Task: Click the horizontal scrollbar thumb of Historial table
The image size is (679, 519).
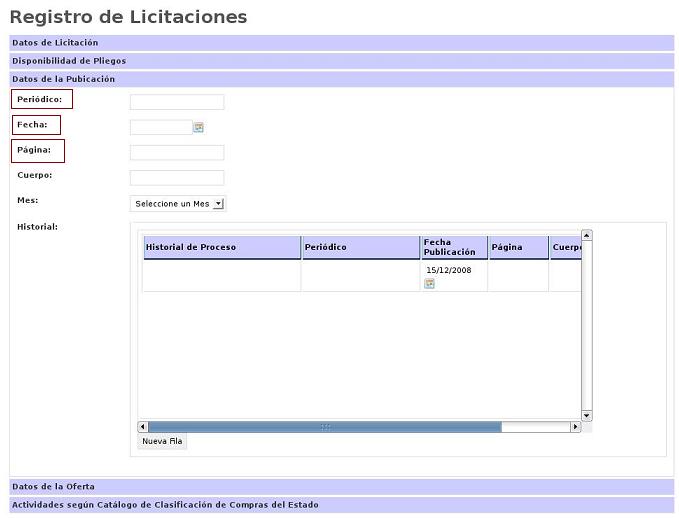Action: click(x=325, y=427)
